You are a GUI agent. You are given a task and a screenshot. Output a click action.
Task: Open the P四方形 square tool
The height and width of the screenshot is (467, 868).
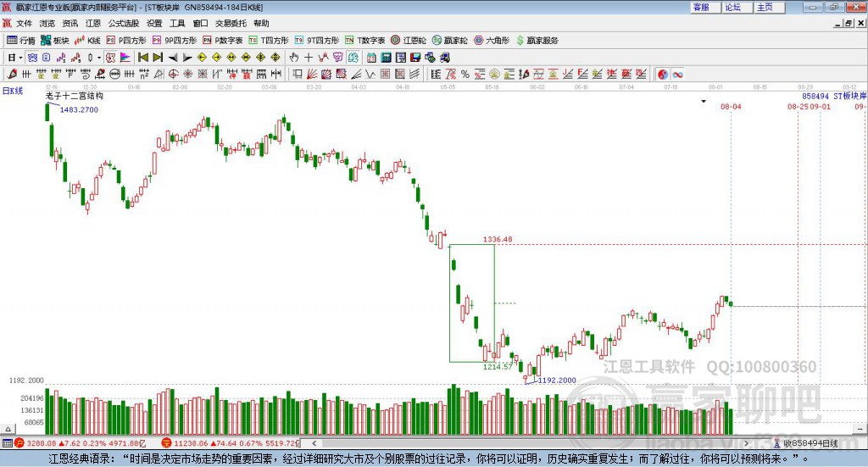[126, 41]
